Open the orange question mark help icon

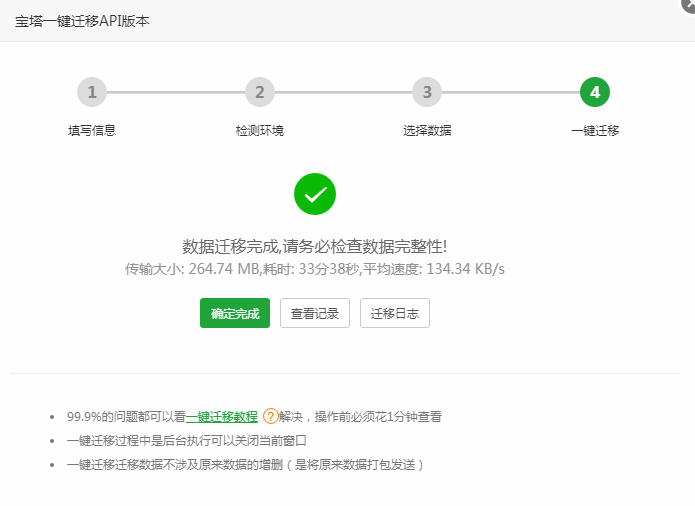pyautogui.click(x=270, y=416)
